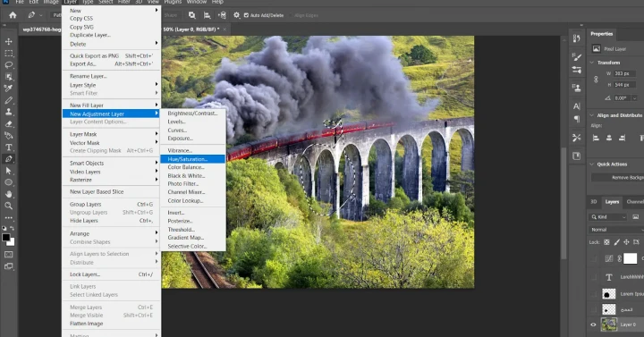Toggle the Auto Add/Delete checkbox
Viewport: 644px width, 337px height.
pos(246,15)
